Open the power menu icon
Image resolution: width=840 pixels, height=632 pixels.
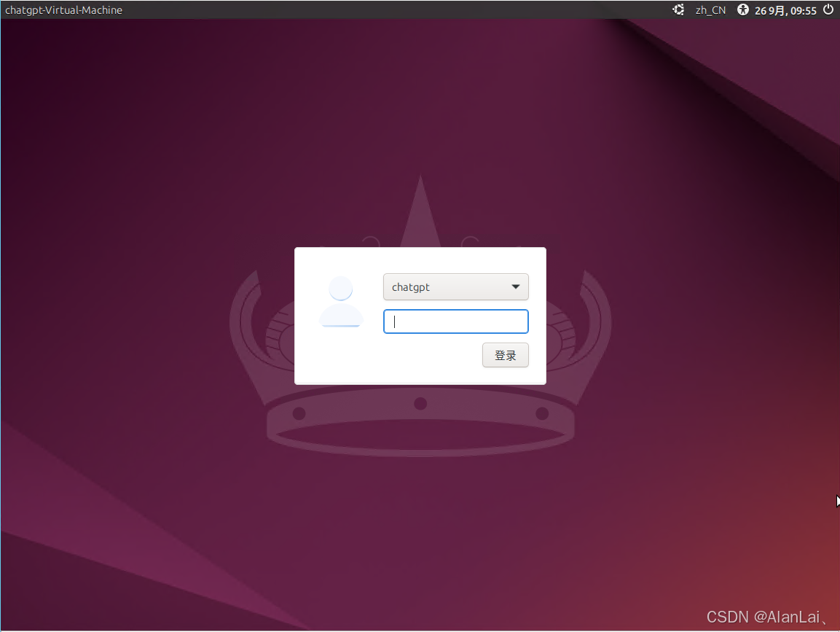tap(828, 9)
